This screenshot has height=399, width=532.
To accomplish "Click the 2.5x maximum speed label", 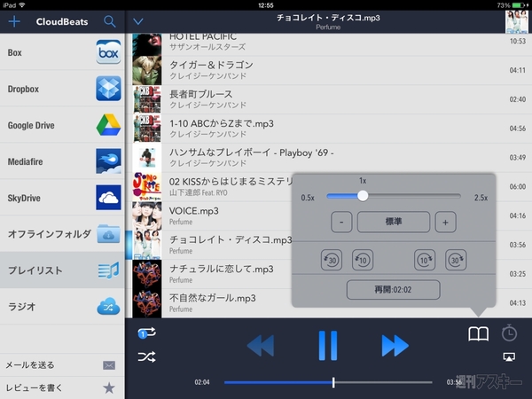I will 481,198.
